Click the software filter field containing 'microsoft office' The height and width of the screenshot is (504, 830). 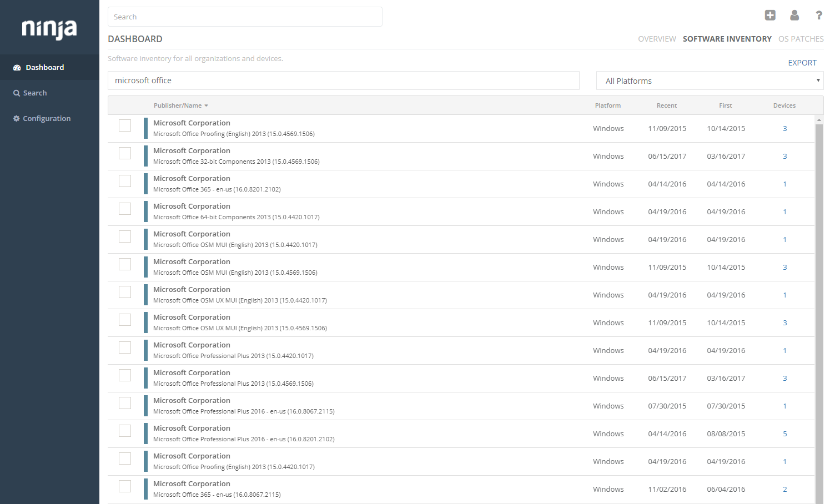343,80
